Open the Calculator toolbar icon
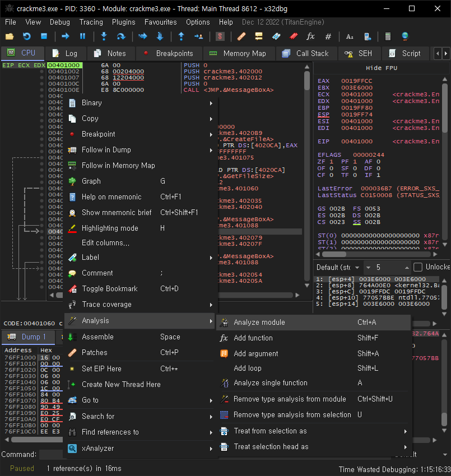Image resolution: width=451 pixels, height=476 pixels. (x=388, y=36)
